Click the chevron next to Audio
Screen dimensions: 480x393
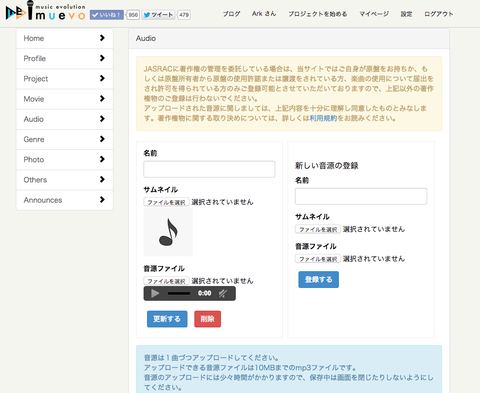(102, 119)
